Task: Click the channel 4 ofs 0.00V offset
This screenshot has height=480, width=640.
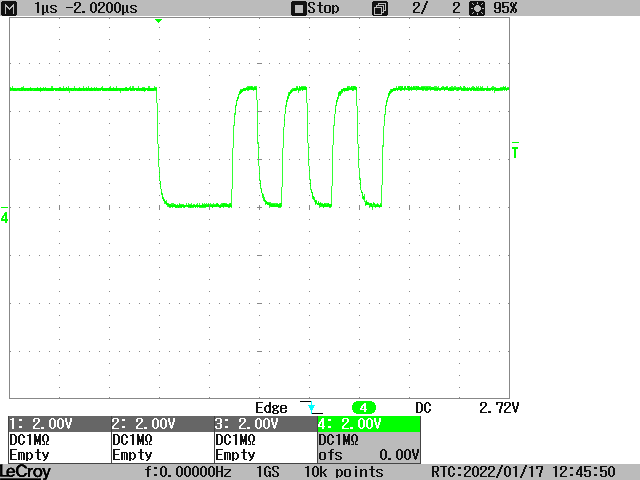Action: pos(369,455)
